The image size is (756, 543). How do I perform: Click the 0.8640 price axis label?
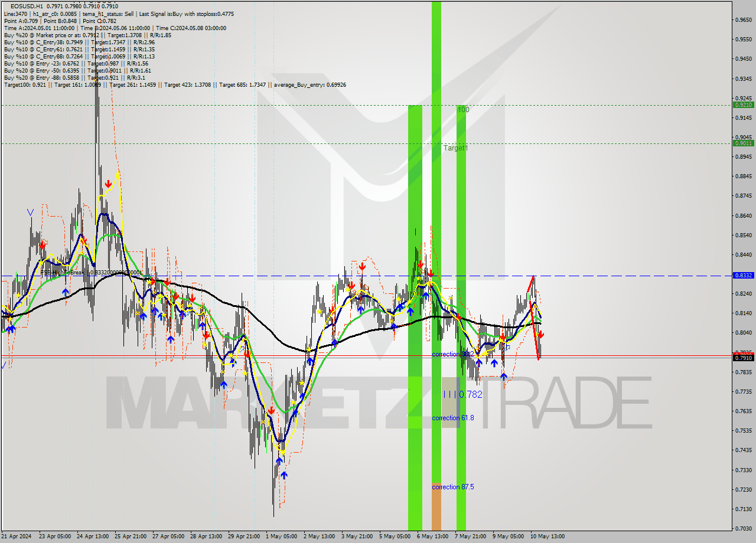(743, 216)
